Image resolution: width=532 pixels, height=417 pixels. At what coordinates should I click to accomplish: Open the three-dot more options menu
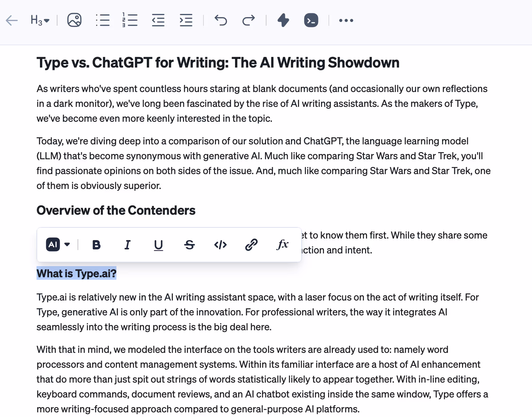[x=346, y=20]
